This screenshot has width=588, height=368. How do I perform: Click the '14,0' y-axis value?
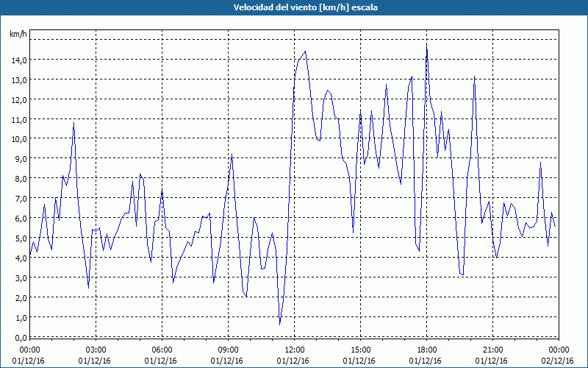18,60
